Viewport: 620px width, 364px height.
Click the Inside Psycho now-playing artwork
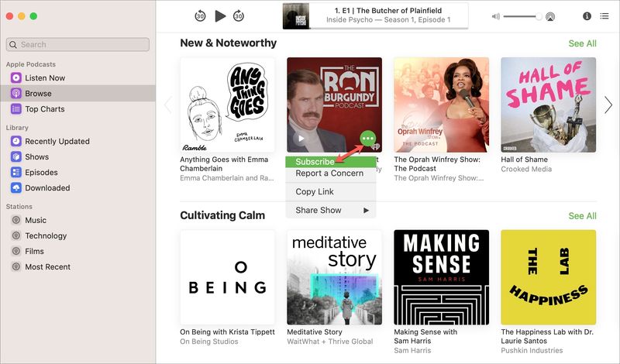296,16
